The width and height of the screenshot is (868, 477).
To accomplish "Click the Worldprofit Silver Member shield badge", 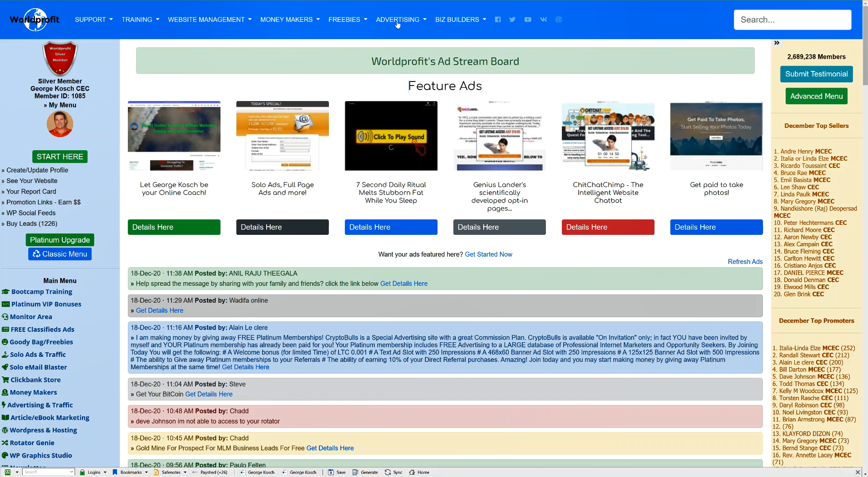I will tap(60, 58).
